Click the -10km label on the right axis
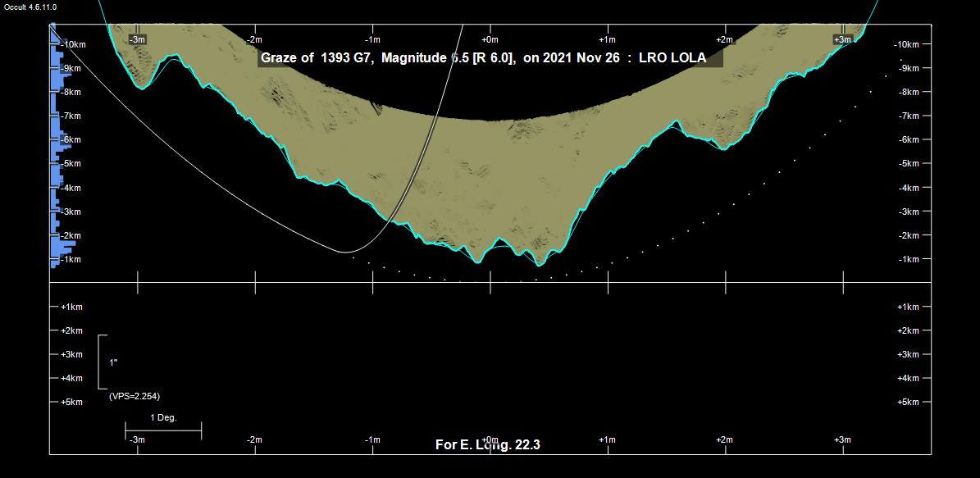The height and width of the screenshot is (478, 980). 912,44
